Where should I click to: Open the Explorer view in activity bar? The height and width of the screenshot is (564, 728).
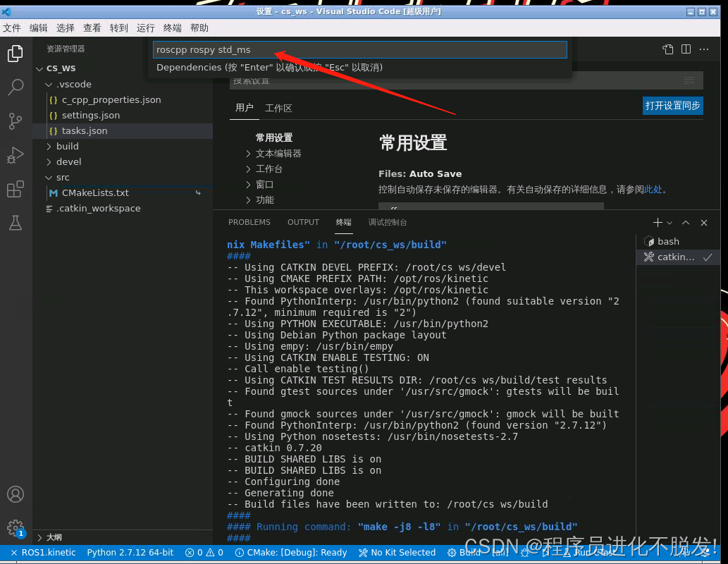click(x=16, y=54)
